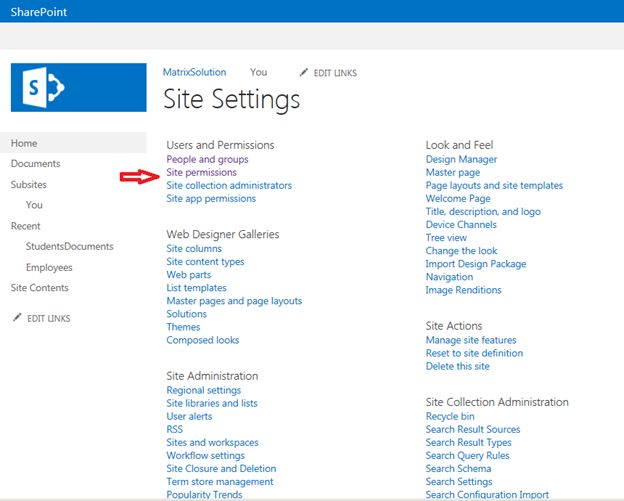Open the Master page link under Look and Feel

tap(453, 172)
